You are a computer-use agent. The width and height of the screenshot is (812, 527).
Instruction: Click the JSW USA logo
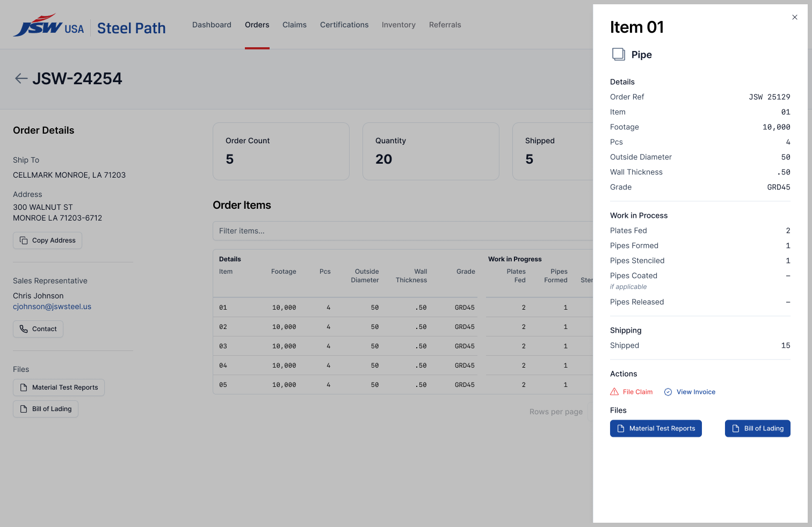[49, 25]
